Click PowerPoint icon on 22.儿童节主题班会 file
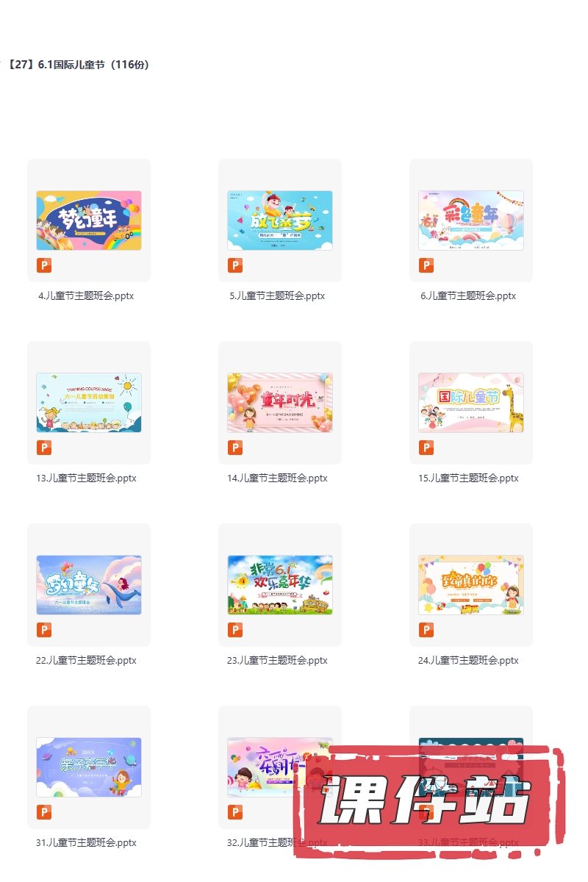This screenshot has height=882, width=588. pyautogui.click(x=44, y=630)
